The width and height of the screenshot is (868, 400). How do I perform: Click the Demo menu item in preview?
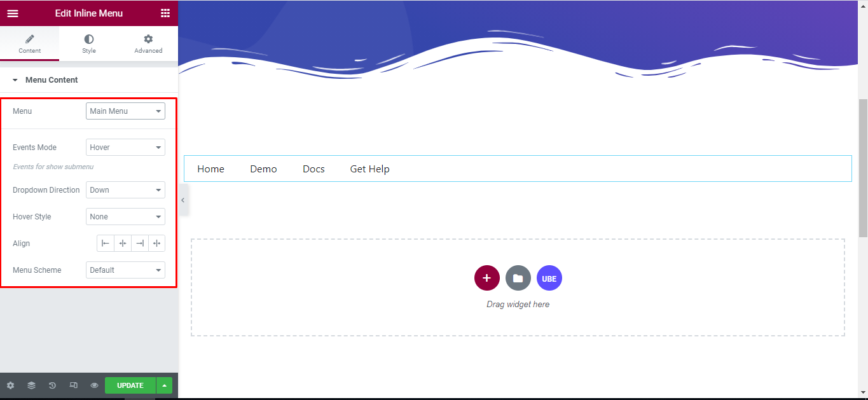[x=263, y=169]
